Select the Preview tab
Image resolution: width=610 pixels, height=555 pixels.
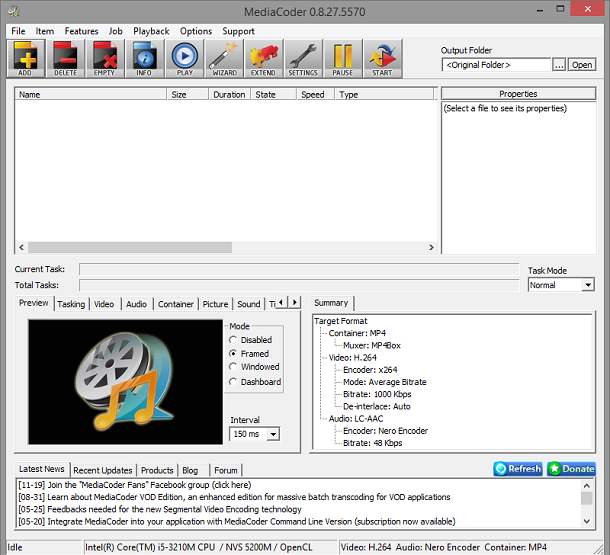coord(34,303)
